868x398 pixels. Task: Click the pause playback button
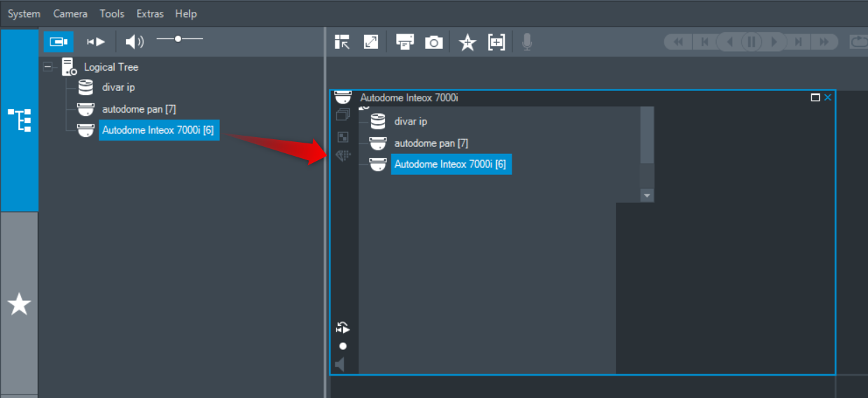pyautogui.click(x=751, y=42)
